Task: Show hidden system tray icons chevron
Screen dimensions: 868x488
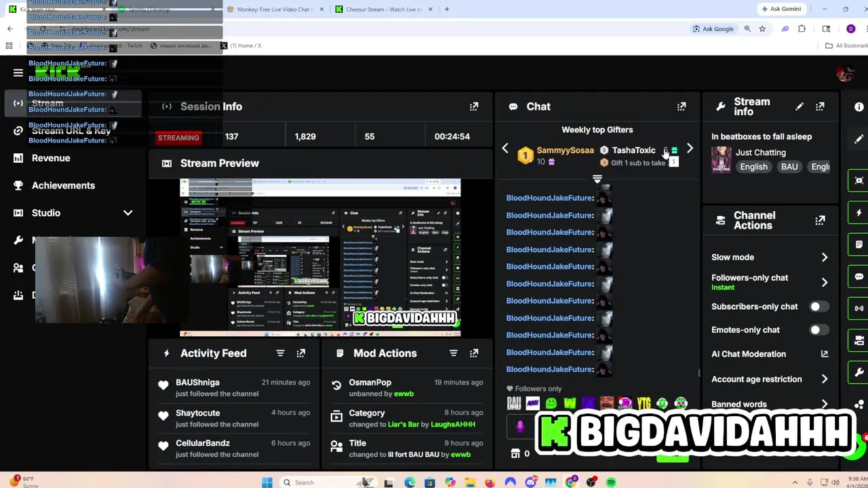Action: click(795, 483)
